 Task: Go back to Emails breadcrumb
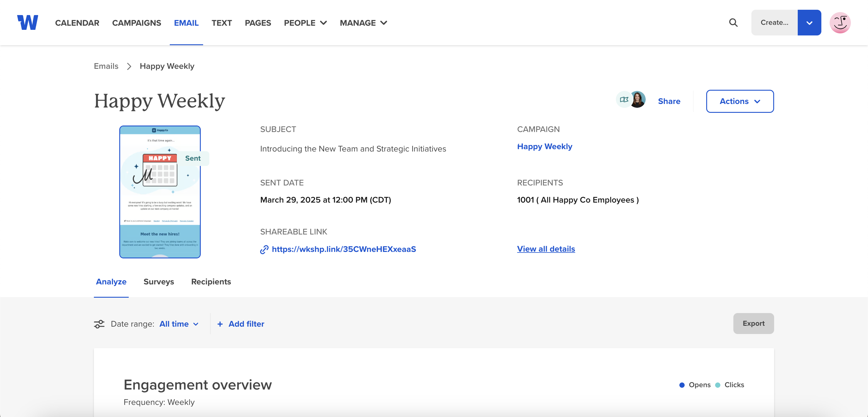(106, 66)
